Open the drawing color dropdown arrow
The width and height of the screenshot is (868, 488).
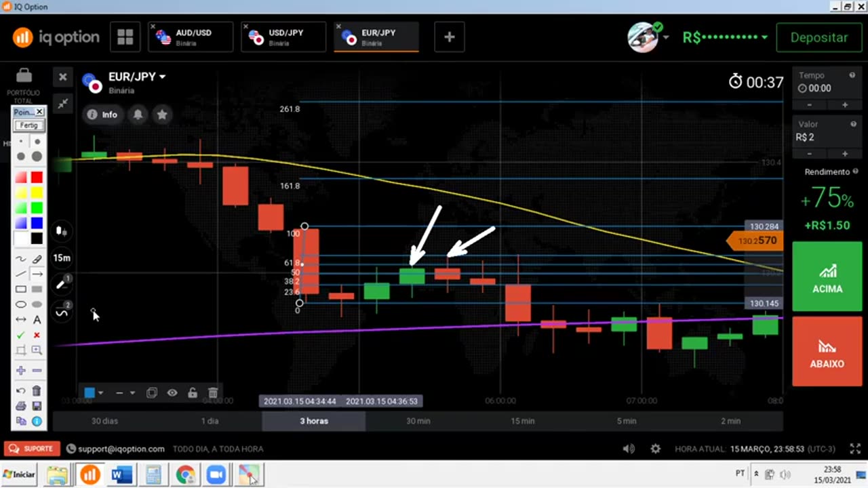tap(100, 393)
